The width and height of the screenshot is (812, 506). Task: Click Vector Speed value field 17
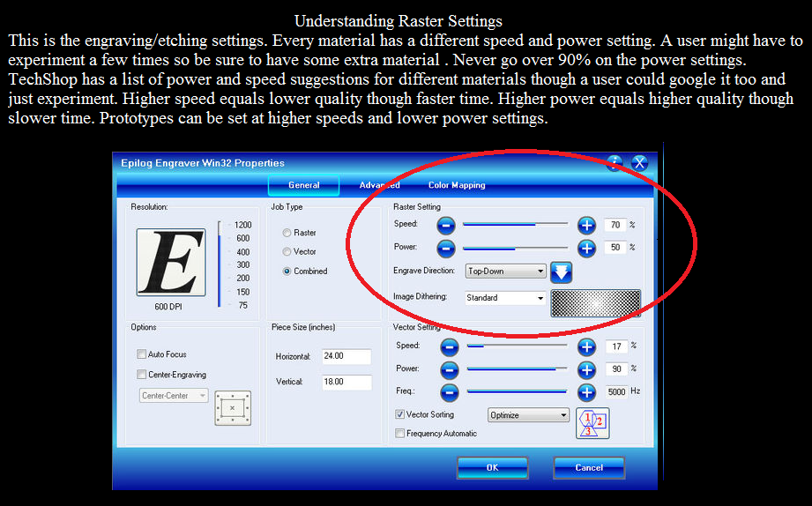[x=616, y=346]
